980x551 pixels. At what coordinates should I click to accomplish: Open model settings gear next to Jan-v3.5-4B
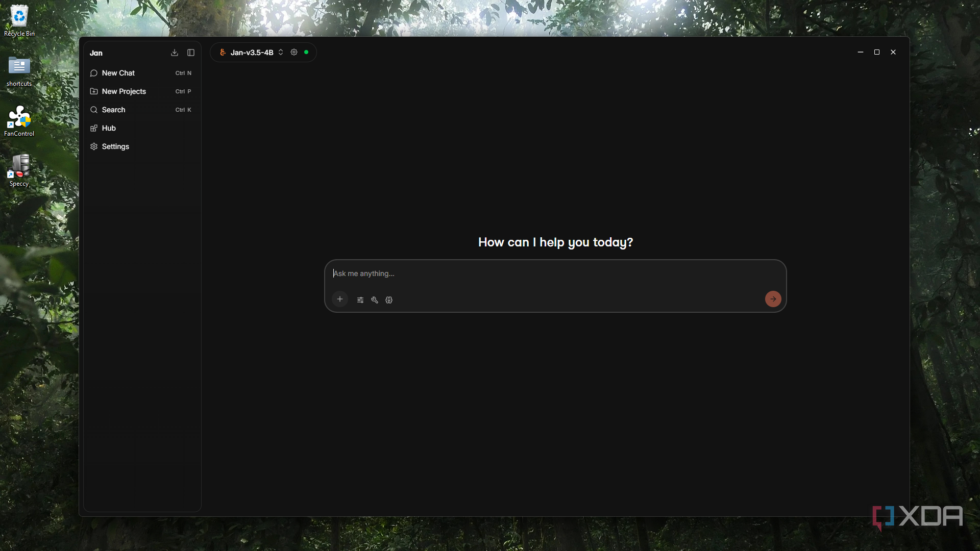tap(294, 52)
